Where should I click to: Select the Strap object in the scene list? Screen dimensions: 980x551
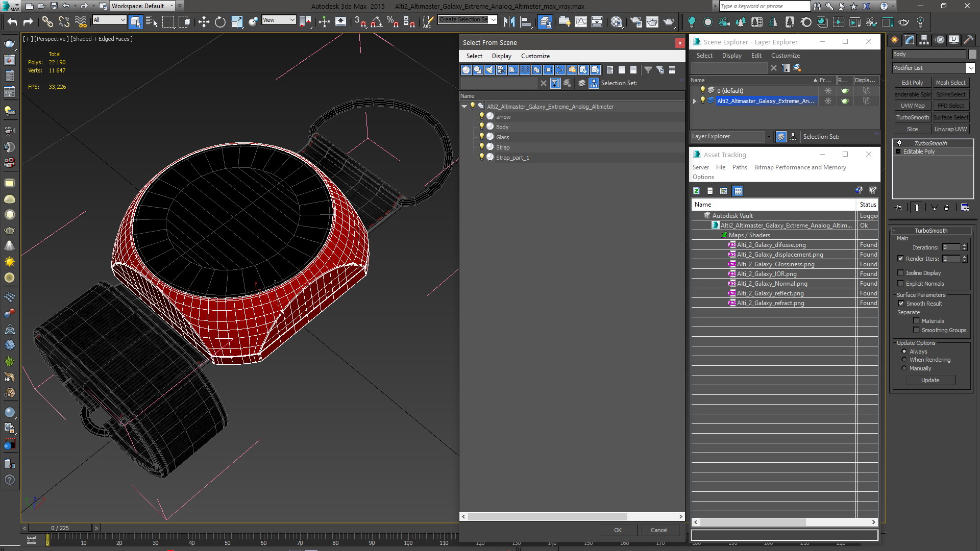pos(503,147)
